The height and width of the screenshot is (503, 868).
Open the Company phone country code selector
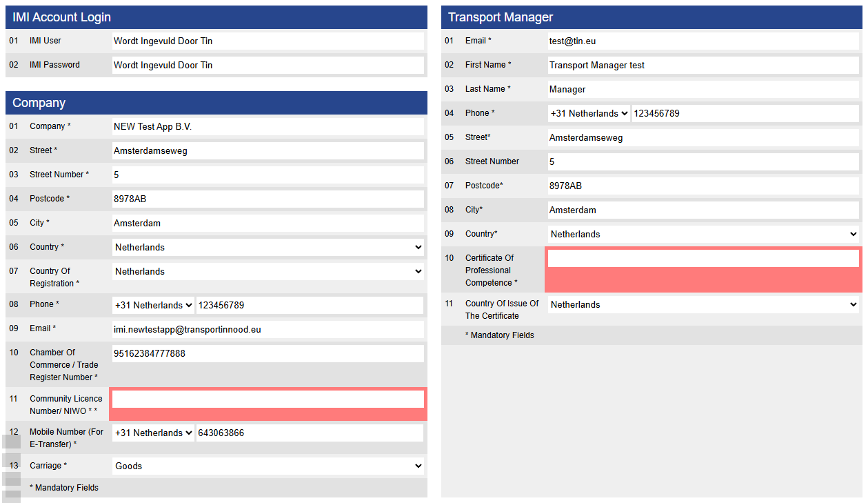point(153,305)
